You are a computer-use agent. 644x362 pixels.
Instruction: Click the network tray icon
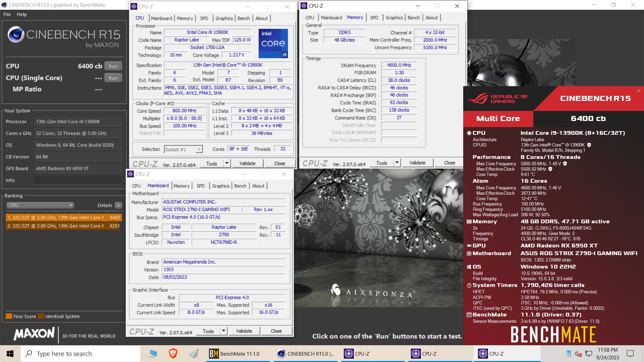coord(589,354)
